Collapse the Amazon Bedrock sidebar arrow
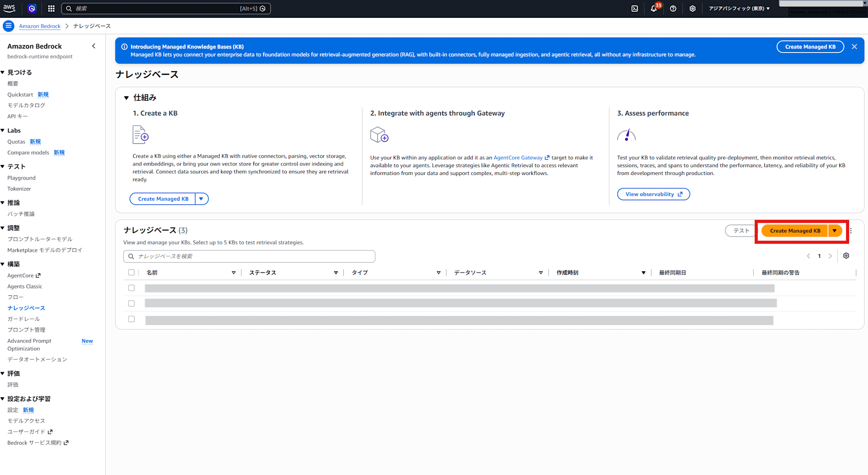868x475 pixels. 94,46
